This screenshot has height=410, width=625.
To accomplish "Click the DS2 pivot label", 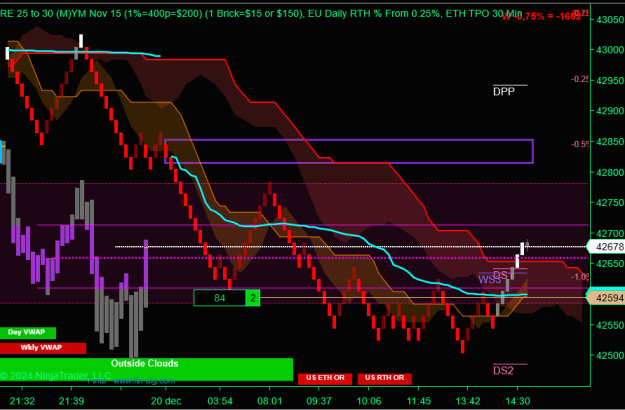I will point(503,371).
